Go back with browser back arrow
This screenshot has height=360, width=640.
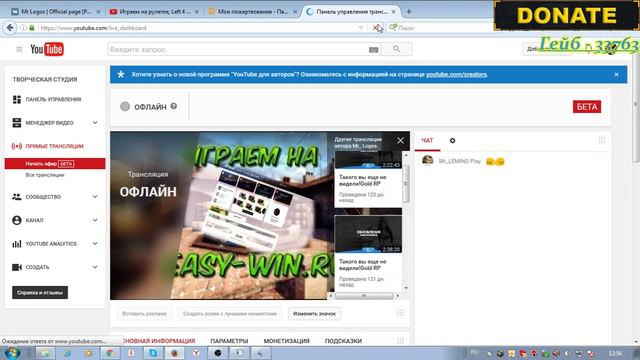[10, 28]
